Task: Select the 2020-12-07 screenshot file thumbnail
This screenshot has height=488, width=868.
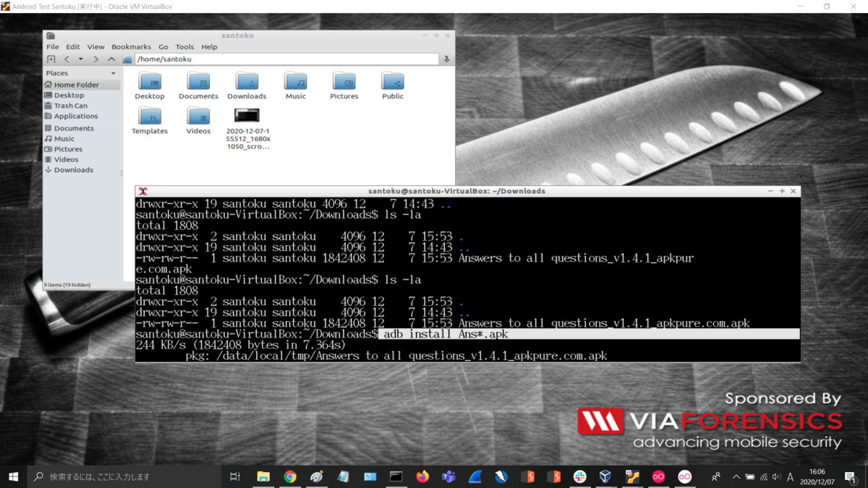Action: click(247, 116)
